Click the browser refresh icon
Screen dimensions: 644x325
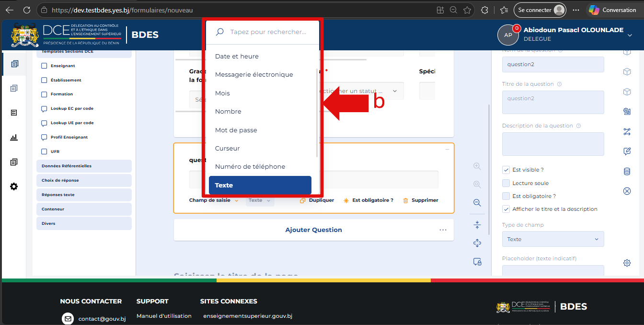coord(27,10)
